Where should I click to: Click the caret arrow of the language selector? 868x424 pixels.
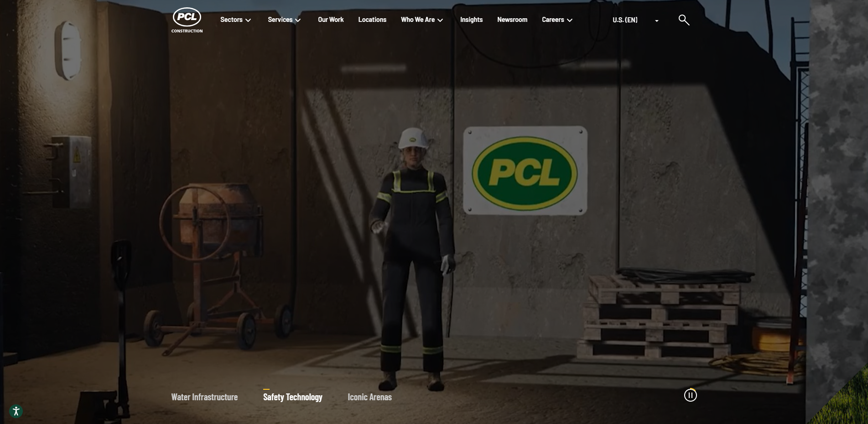[657, 21]
